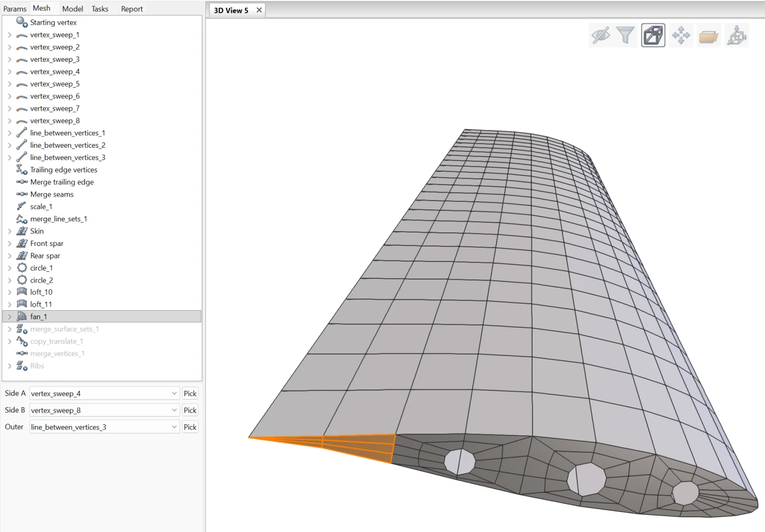
Task: Click Pick button for Outer
Action: point(190,427)
